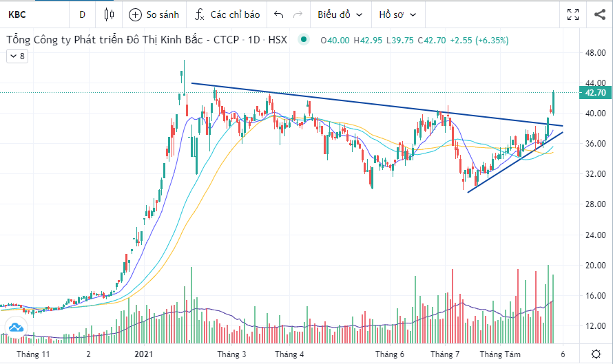The width and height of the screenshot is (613, 364).
Task: Enter fullscreen chart mode
Action: (572, 14)
